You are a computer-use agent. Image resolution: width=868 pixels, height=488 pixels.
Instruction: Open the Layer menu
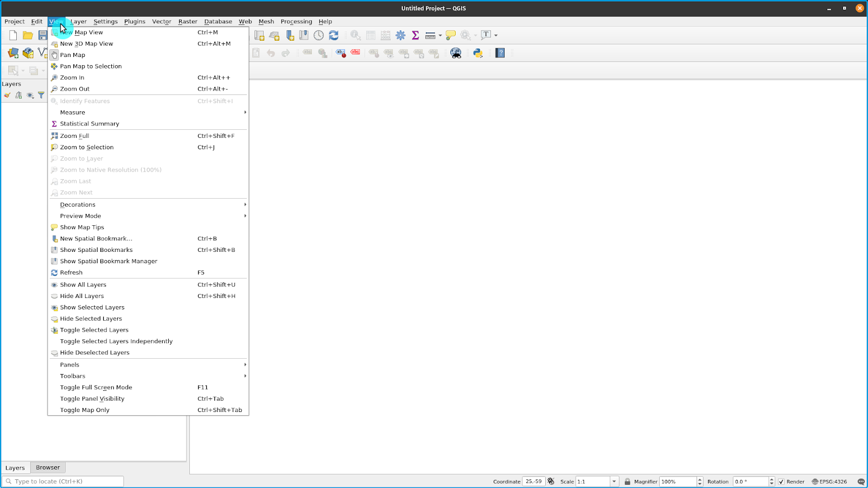click(x=79, y=22)
